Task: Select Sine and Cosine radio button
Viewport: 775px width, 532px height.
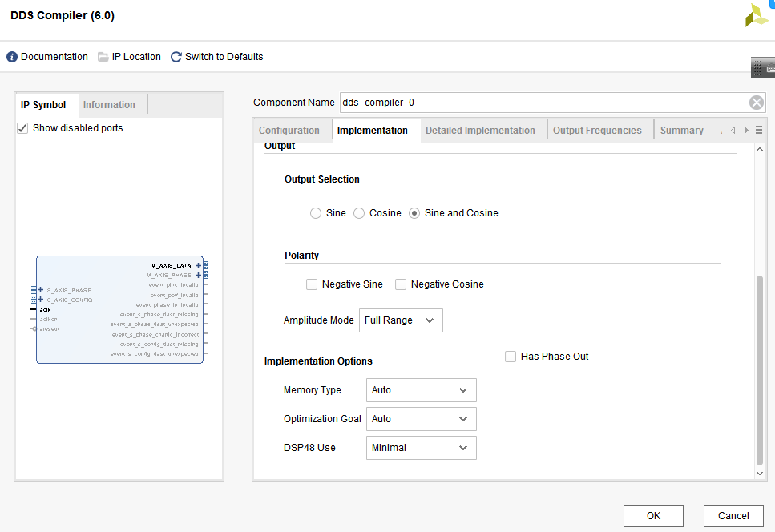Action: pyautogui.click(x=414, y=213)
